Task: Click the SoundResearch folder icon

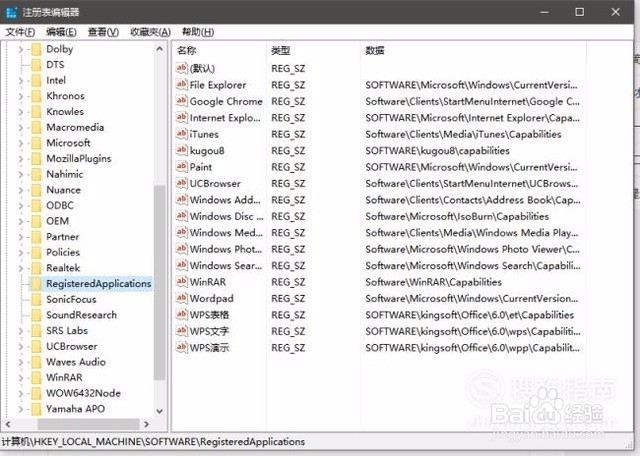Action: tap(36, 315)
